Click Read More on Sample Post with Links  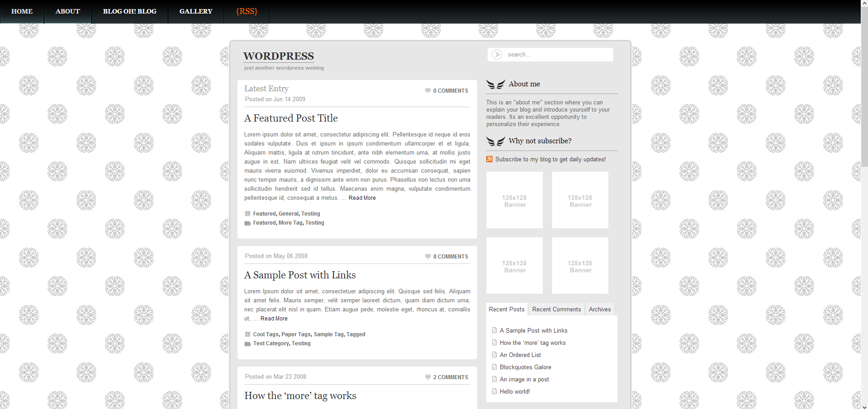274,319
